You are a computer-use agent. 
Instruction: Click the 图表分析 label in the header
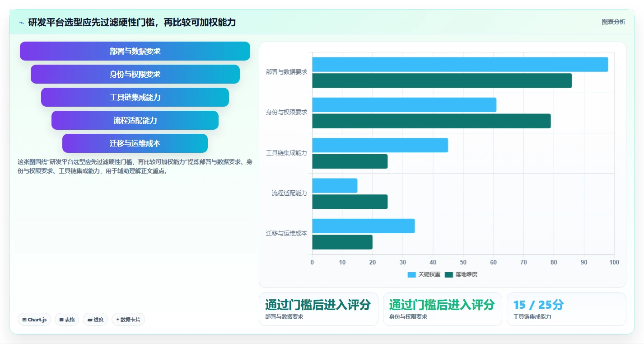(x=613, y=22)
